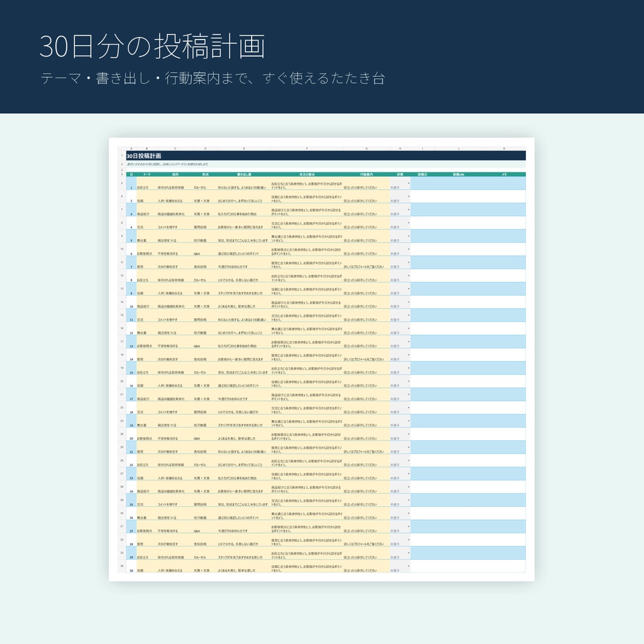Select the メモ column header cell
The height and width of the screenshot is (644, 644).
(x=504, y=175)
